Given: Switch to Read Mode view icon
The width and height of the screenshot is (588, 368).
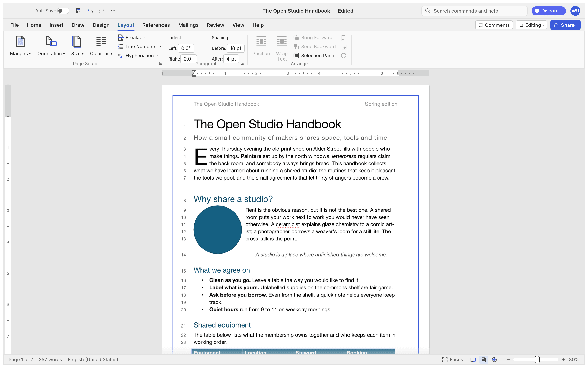Looking at the screenshot, I should [473, 359].
